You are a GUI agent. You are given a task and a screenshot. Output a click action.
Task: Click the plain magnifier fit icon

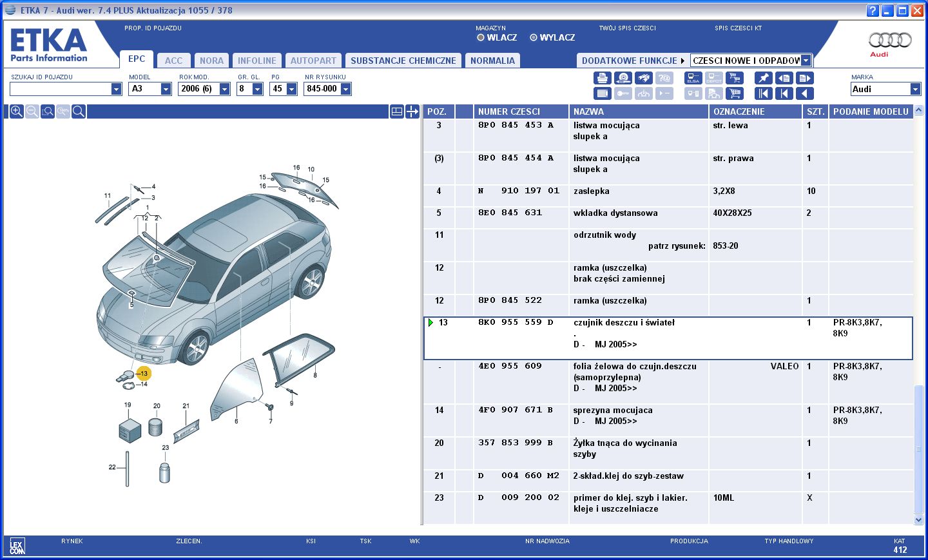pos(79,111)
